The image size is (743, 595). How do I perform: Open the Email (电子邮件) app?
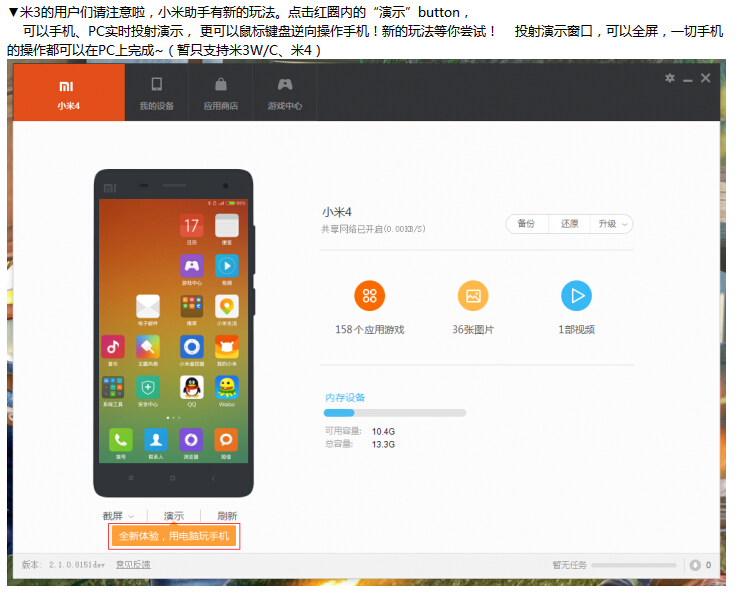coord(148,306)
